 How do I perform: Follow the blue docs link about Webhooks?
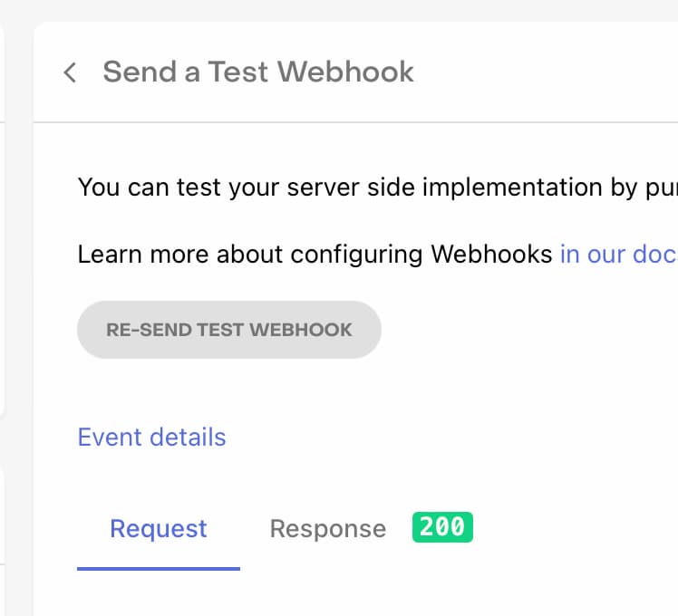point(618,254)
